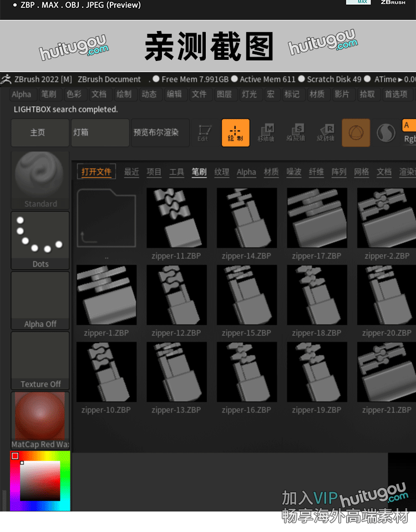Open the 图层 menu

pyautogui.click(x=224, y=94)
